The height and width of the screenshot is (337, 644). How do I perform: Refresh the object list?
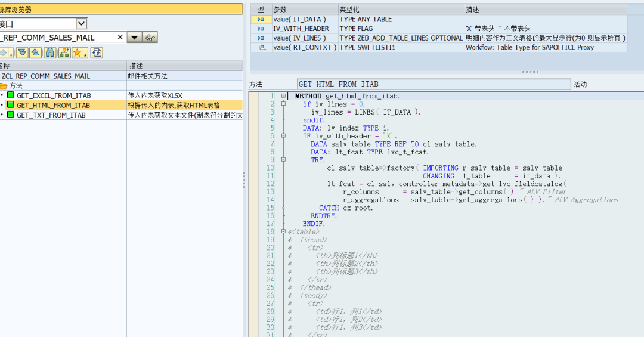97,52
